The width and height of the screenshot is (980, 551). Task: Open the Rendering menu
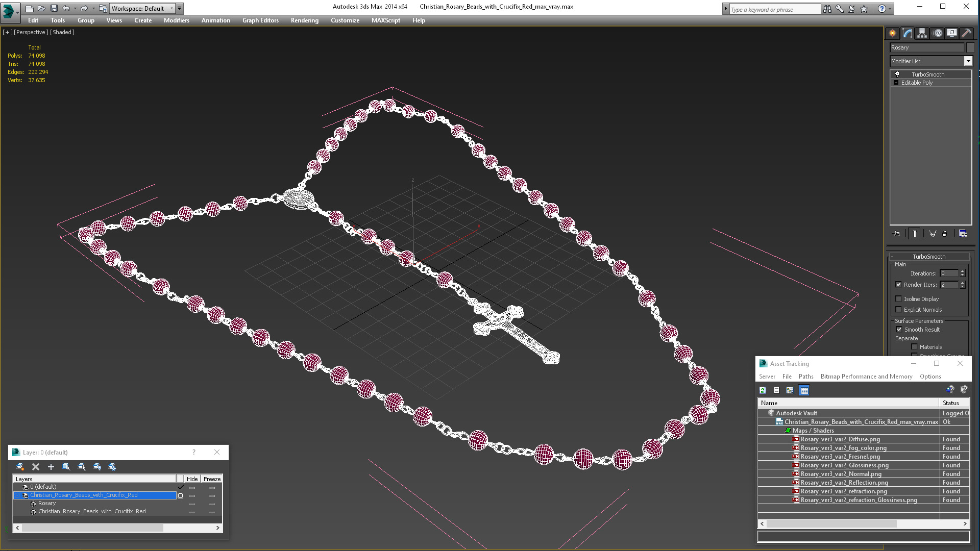[x=304, y=20]
